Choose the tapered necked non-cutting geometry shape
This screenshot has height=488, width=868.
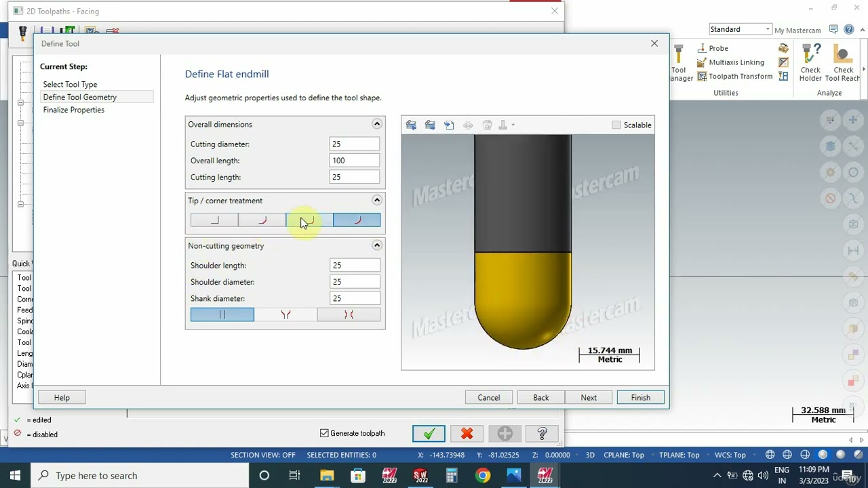click(x=285, y=314)
